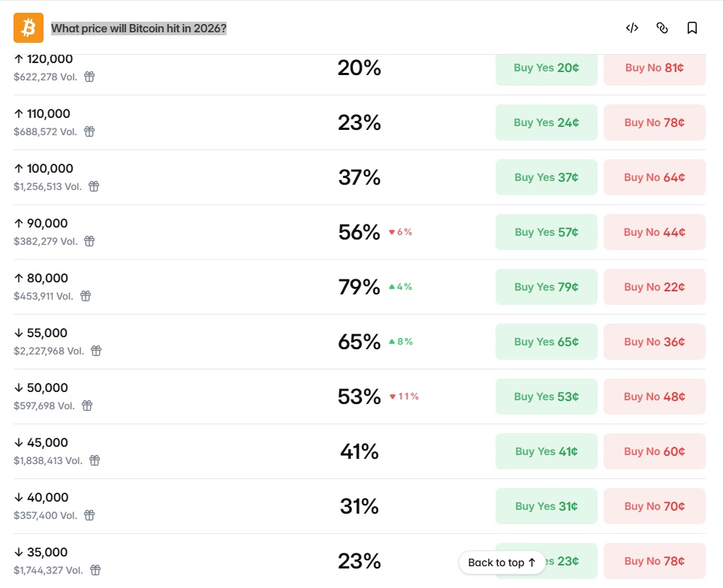The width and height of the screenshot is (723, 588).
Task: Click gift icon for ↑ 110,000 row
Action: [x=89, y=131]
